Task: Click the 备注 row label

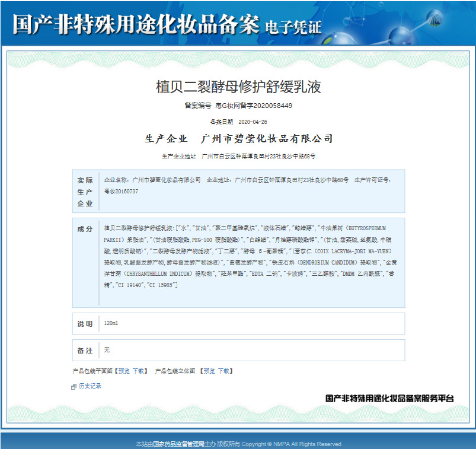Action: click(85, 351)
